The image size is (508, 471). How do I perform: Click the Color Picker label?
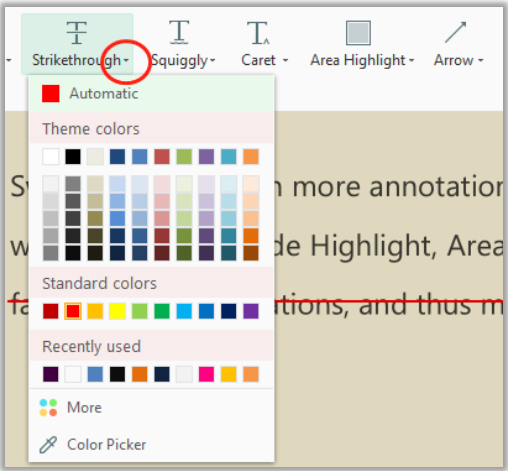pos(106,445)
